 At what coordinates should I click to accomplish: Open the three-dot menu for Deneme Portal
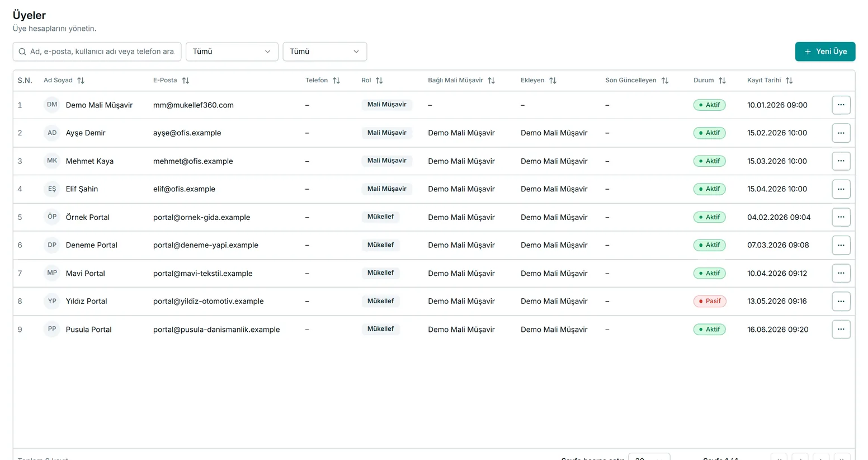841,245
